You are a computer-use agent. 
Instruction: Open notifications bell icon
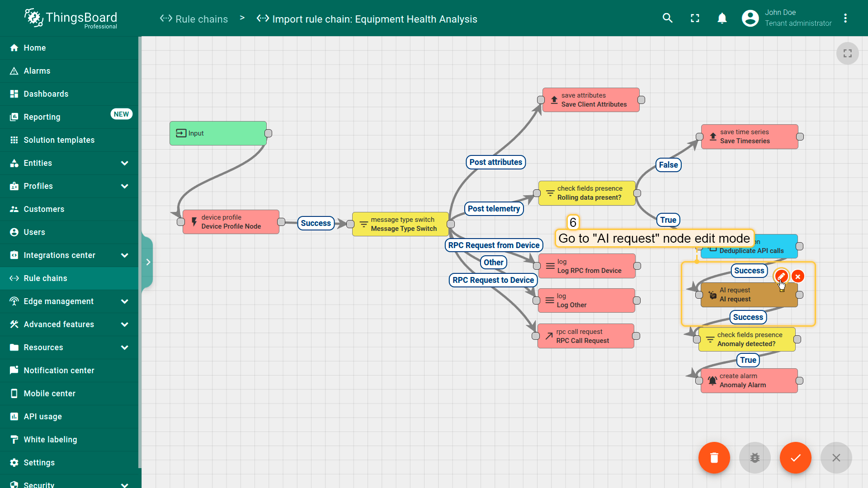point(722,18)
